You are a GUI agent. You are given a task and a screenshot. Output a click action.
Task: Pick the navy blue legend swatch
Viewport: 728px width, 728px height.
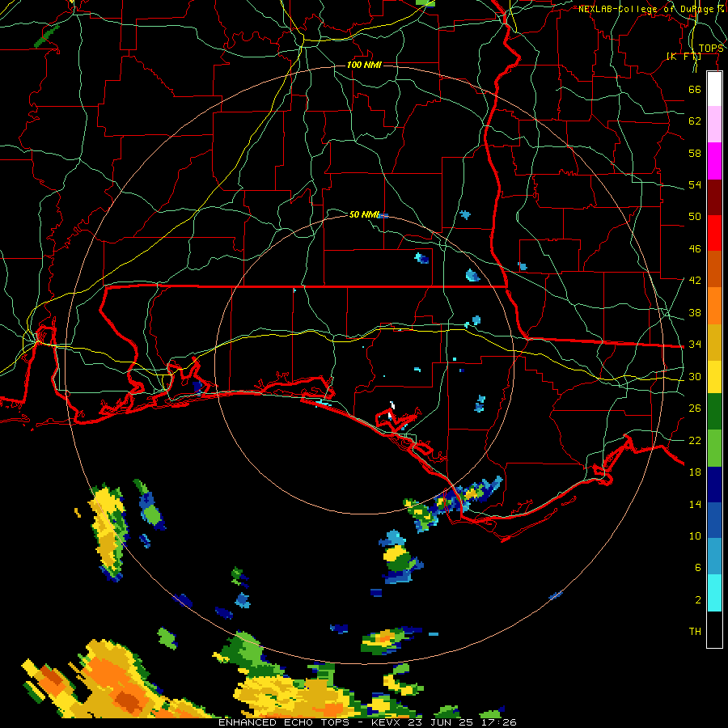coord(714,485)
